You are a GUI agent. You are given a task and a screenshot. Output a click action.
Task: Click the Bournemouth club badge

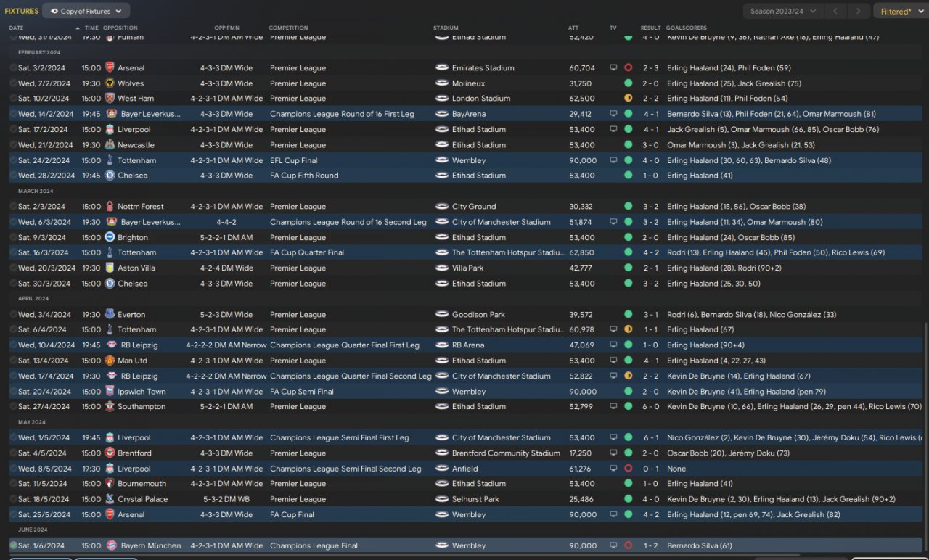point(110,484)
